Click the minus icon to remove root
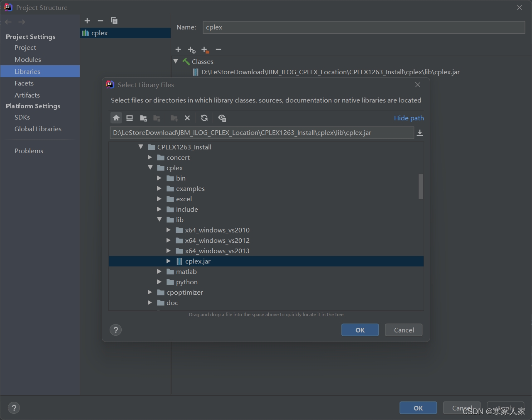Screen dimensions: 532x420 coord(218,49)
